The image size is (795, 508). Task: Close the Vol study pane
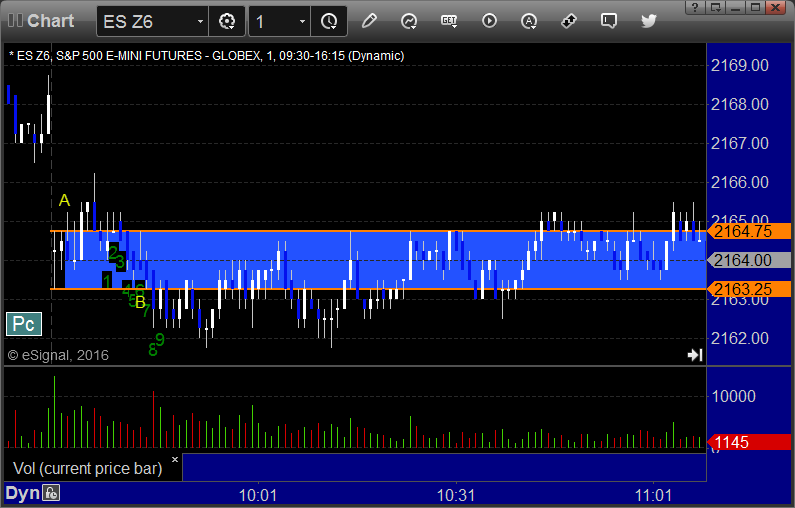pyautogui.click(x=175, y=459)
